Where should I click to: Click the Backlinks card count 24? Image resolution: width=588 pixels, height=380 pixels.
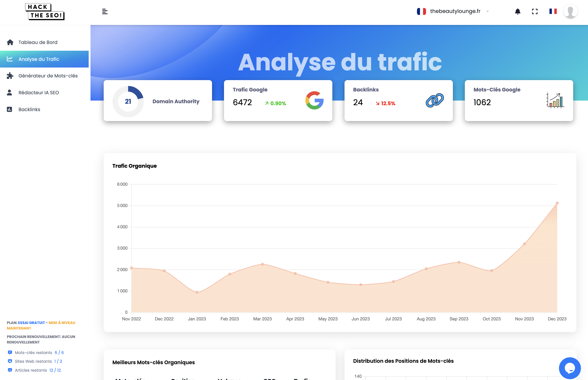[358, 102]
